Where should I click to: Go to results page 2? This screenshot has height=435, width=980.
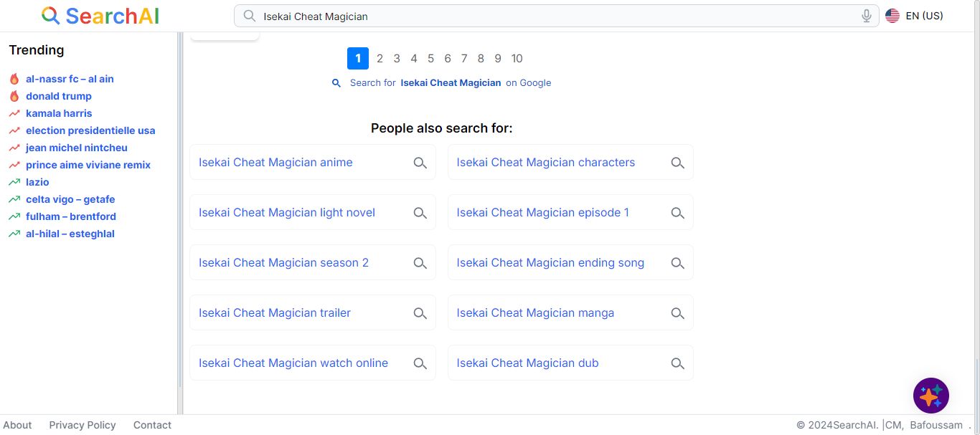380,59
